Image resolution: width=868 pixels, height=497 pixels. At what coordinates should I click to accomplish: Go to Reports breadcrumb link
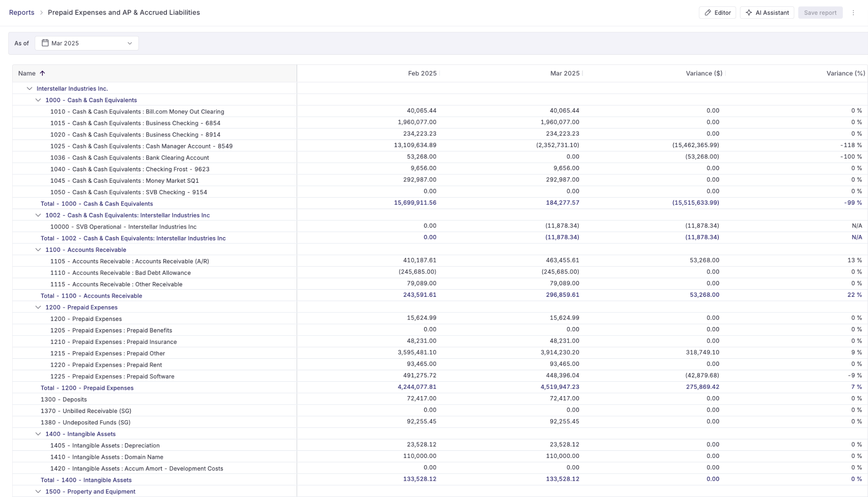[22, 13]
